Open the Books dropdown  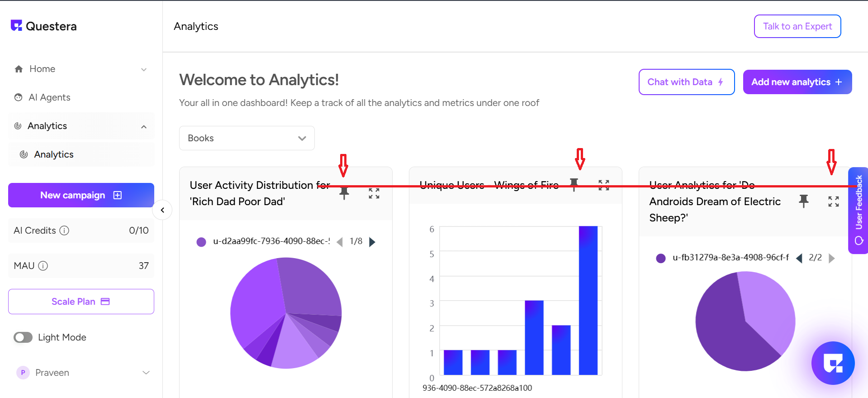(247, 138)
